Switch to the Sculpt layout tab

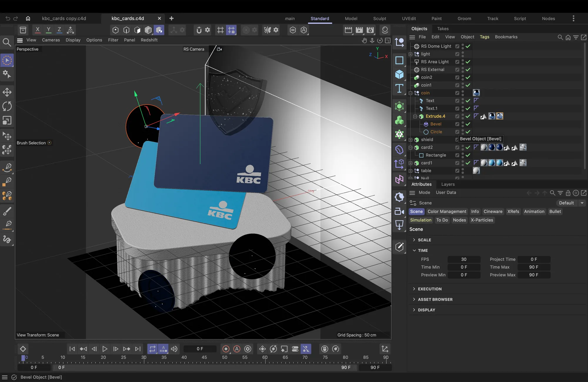pos(380,19)
